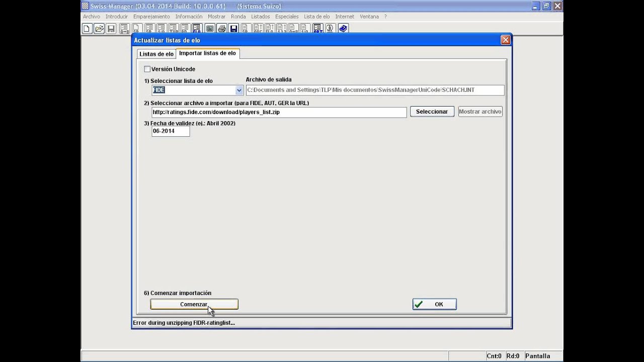Open the Internet menu

345,17
